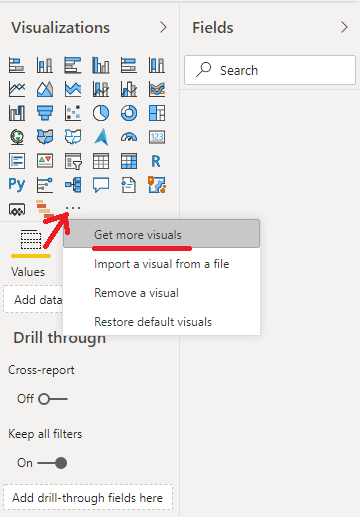Collapse the Fields pane chevron
The image size is (360, 517).
(x=344, y=27)
